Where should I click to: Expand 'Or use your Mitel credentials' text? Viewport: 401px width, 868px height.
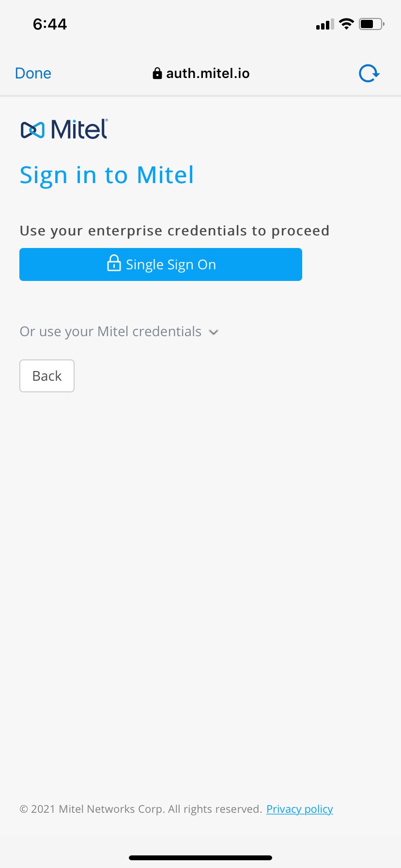point(110,332)
